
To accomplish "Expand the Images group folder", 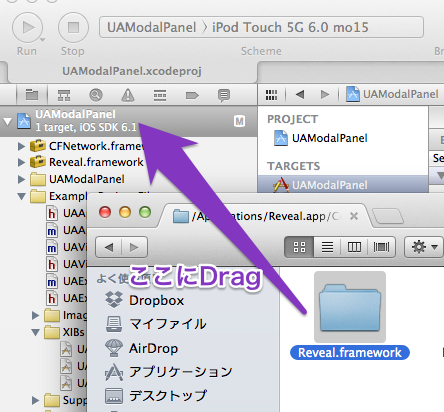I will click(35, 315).
